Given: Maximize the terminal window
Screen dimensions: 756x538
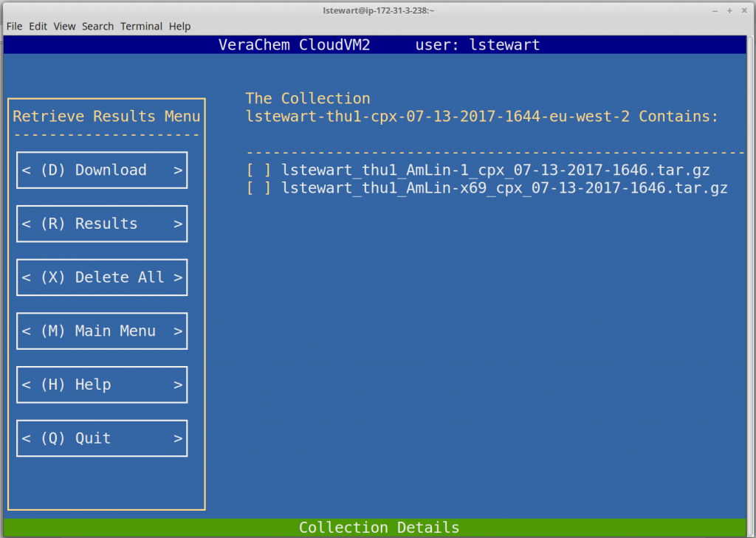Looking at the screenshot, I should coord(729,10).
